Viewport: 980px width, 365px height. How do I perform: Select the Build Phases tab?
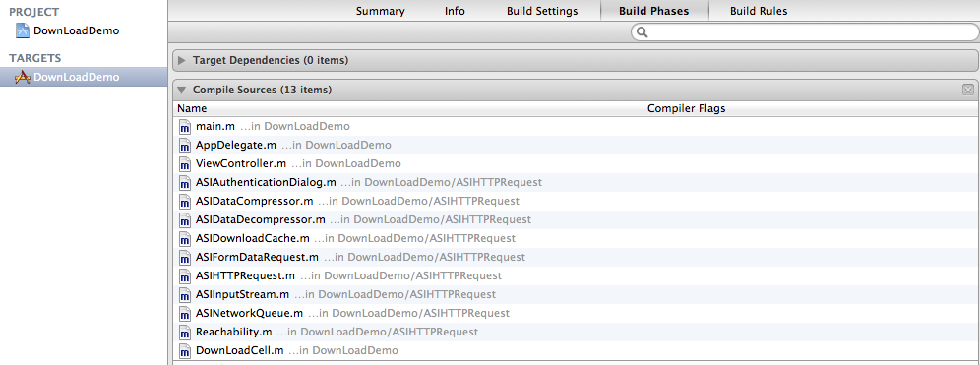click(653, 11)
